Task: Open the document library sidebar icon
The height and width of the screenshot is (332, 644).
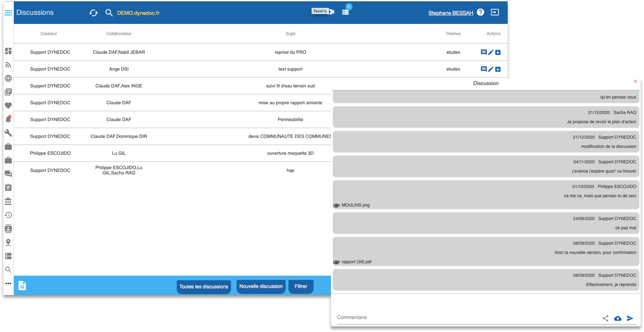Action: pyautogui.click(x=8, y=92)
